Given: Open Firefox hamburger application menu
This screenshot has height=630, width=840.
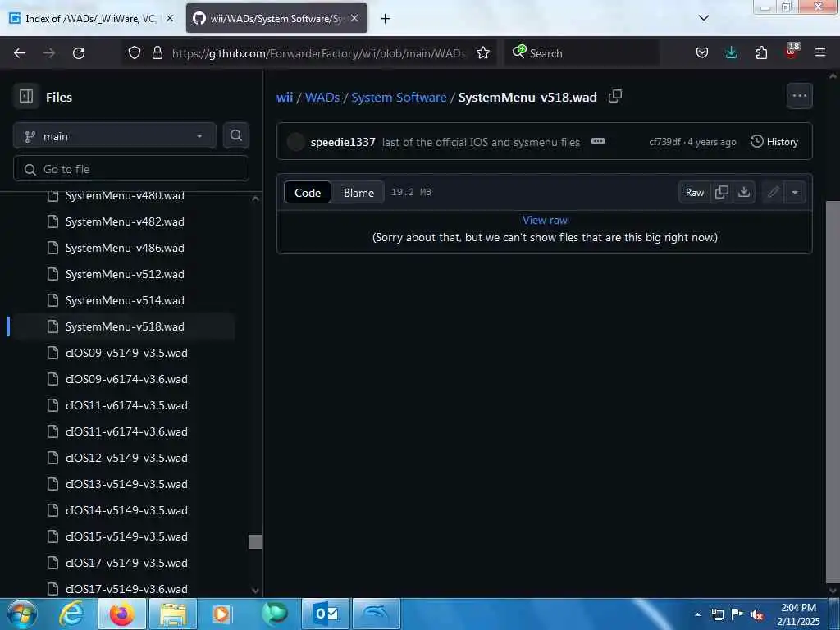Looking at the screenshot, I should 820,52.
